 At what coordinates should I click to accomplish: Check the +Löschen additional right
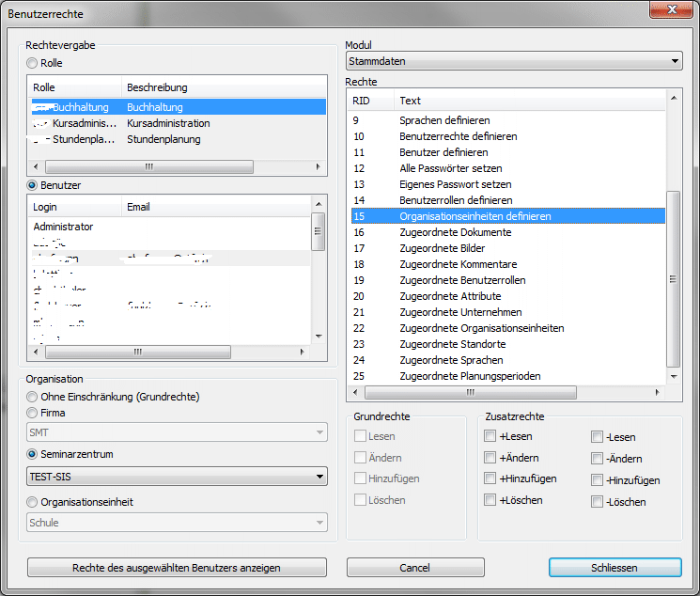(x=490, y=500)
